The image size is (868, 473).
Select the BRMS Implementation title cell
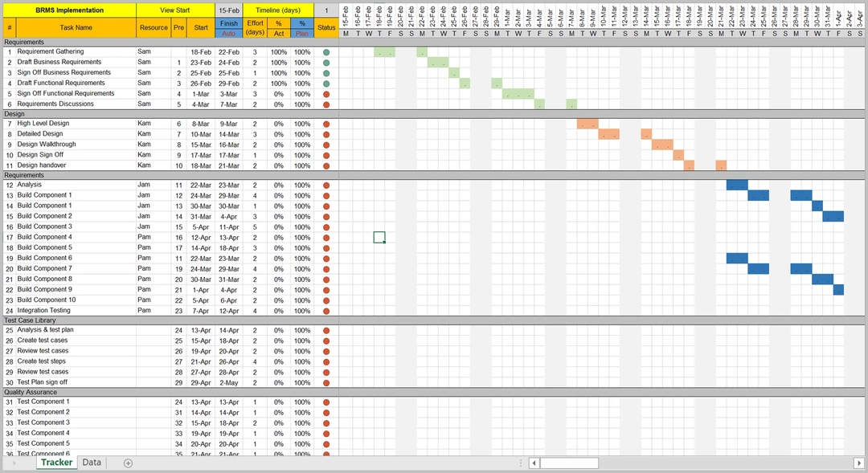[69, 10]
